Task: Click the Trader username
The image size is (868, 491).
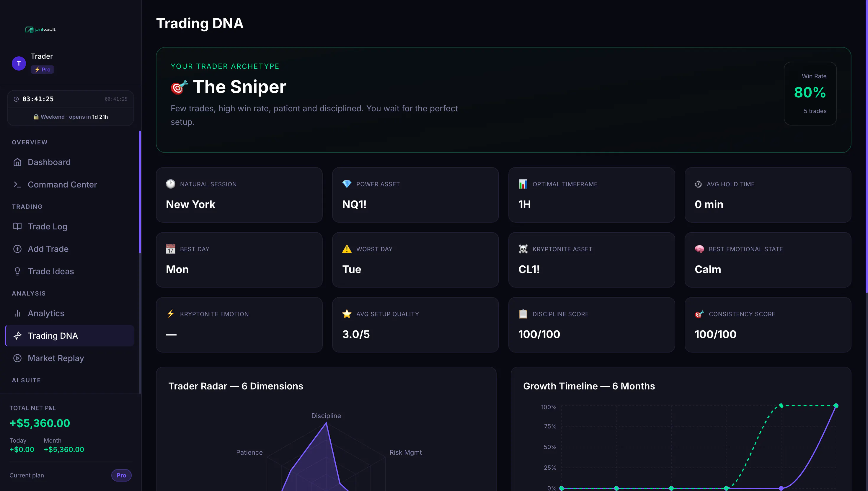Action: (42, 56)
